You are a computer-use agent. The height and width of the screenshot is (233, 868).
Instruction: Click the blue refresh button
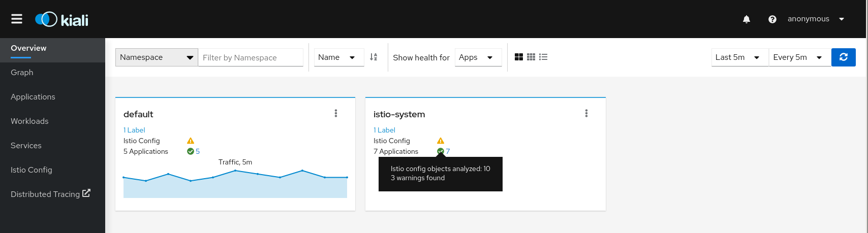coord(844,57)
